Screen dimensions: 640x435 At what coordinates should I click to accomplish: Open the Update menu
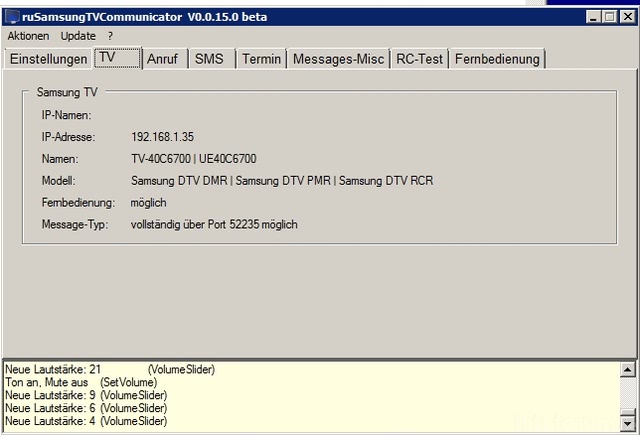click(78, 36)
